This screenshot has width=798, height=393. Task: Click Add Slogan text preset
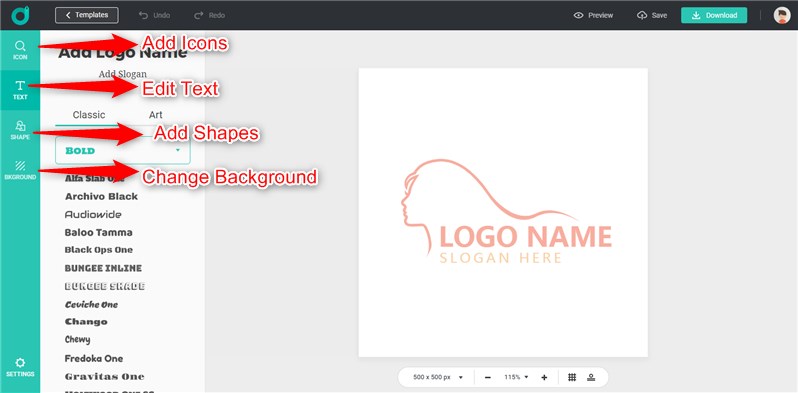[x=123, y=74]
